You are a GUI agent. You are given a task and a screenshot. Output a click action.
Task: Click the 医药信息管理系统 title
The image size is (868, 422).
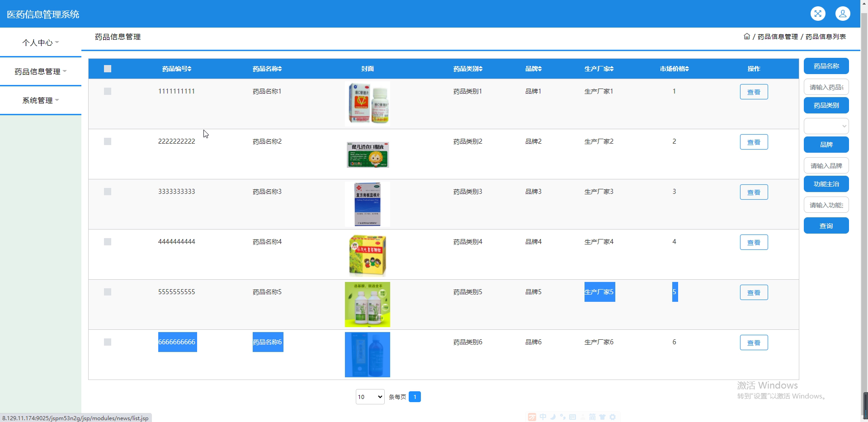43,14
